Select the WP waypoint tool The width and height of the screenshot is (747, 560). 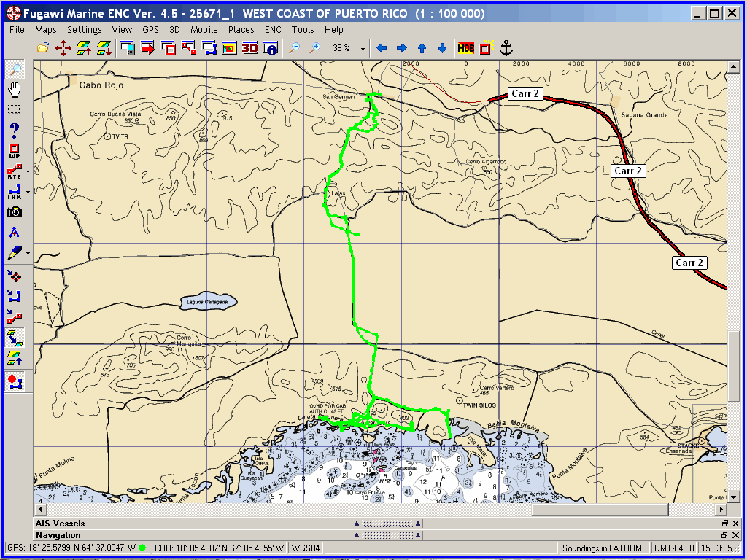pos(15,152)
